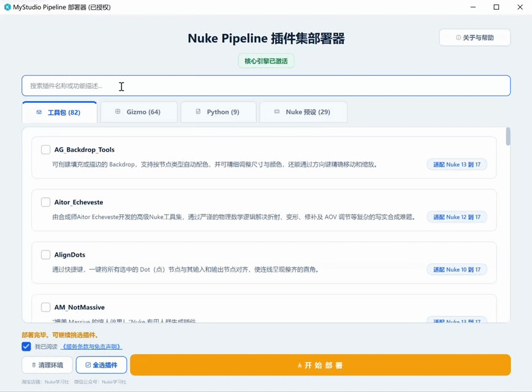Switch to the Nuke 预设 (29) tab
Screen dimensions: 532x392
(303, 112)
